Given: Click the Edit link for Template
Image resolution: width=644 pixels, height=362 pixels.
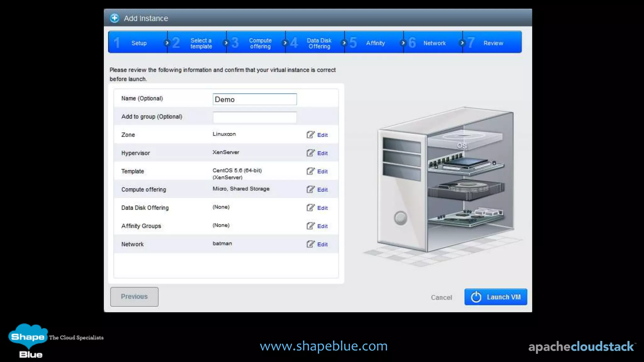Looking at the screenshot, I should coord(322,171).
